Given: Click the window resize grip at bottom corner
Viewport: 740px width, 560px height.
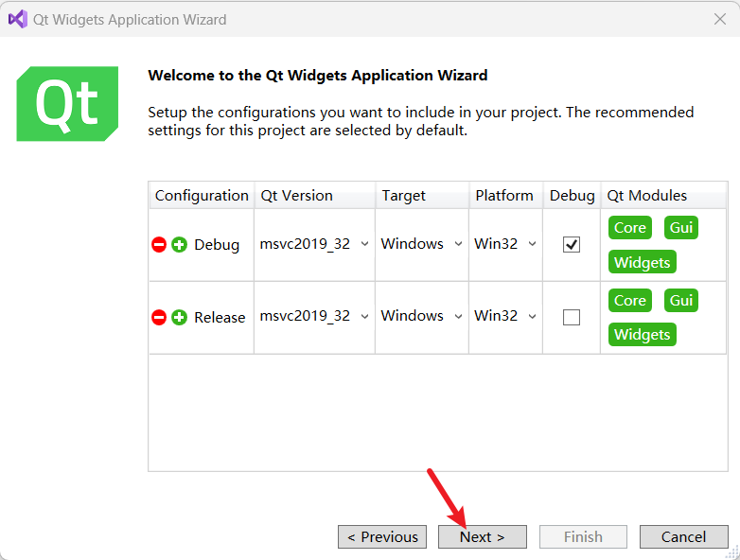Looking at the screenshot, I should pos(732,552).
